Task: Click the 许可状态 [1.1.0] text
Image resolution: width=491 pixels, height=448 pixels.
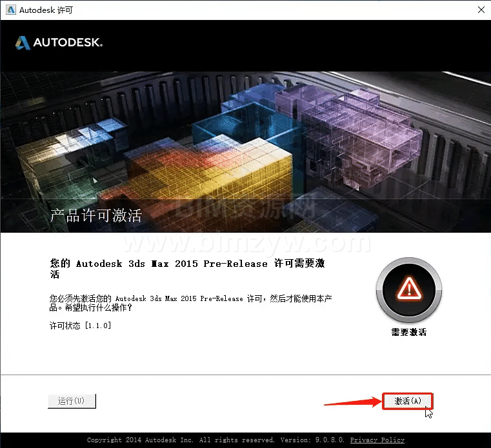Action: [x=80, y=326]
